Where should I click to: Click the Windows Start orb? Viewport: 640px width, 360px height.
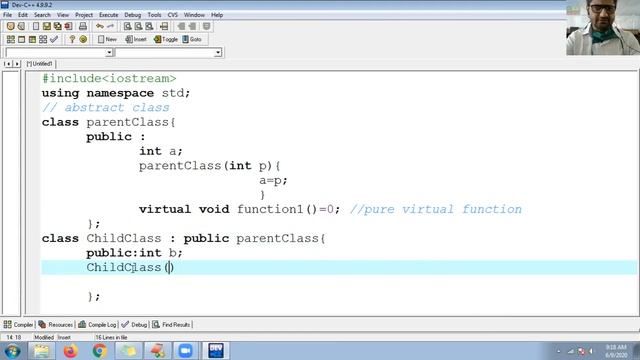click(12, 351)
